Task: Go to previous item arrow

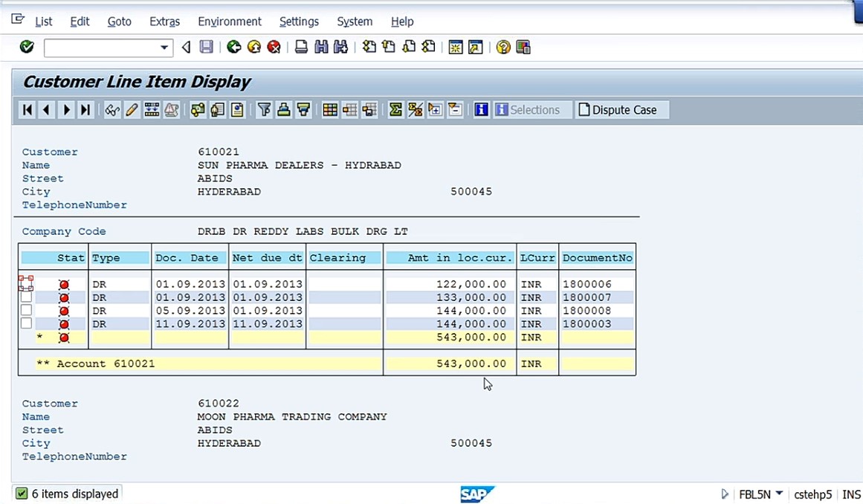Action: [47, 109]
